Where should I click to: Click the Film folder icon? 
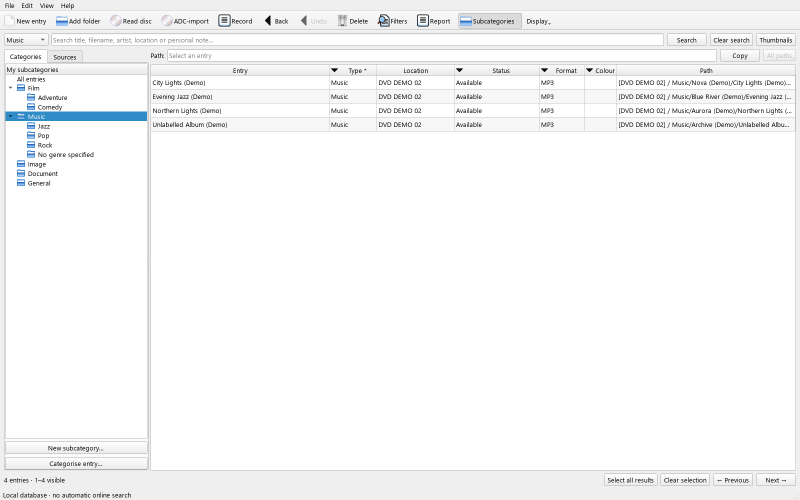coord(21,88)
